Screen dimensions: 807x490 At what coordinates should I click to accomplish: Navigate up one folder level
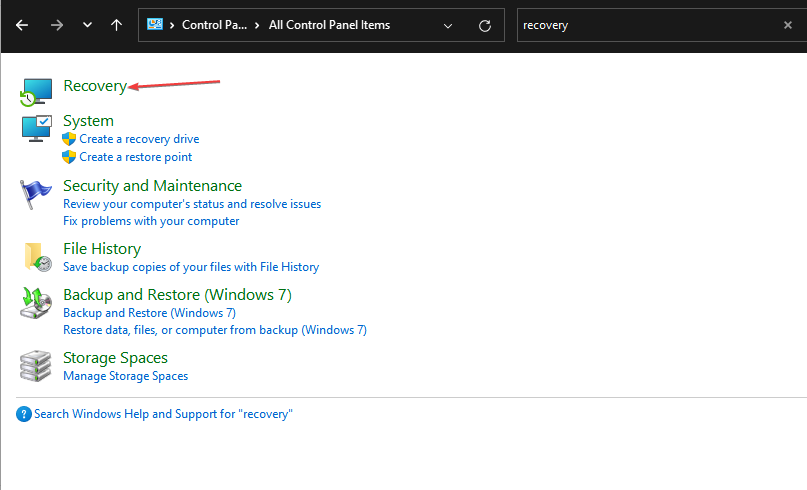(x=117, y=25)
